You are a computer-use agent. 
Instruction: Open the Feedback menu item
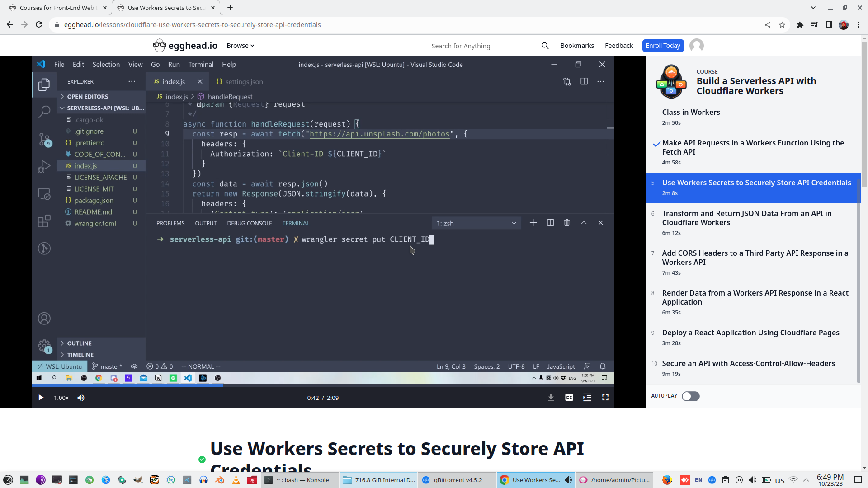618,46
